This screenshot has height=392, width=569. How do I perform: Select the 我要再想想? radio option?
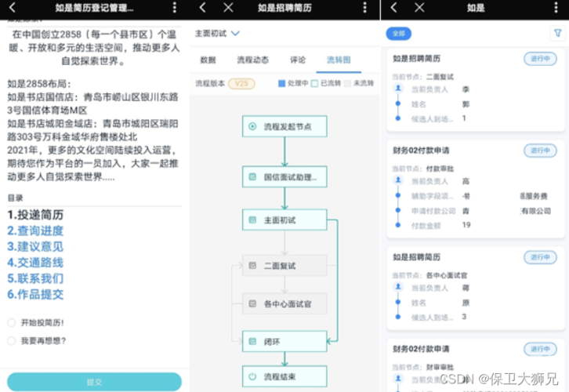(x=12, y=340)
